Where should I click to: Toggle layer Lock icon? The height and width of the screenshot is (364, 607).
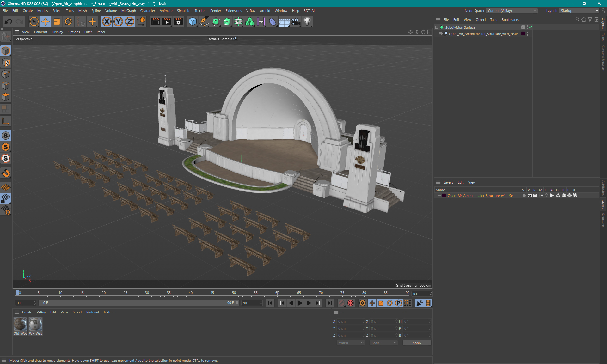(x=546, y=196)
